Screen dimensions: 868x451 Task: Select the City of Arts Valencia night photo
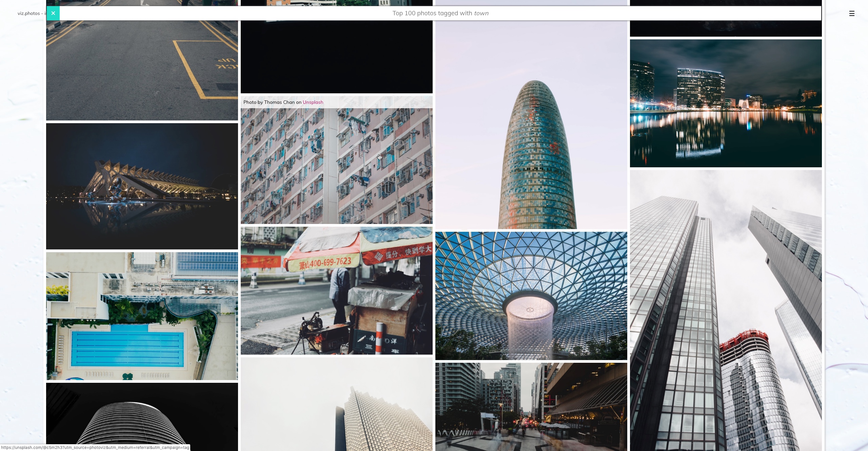pyautogui.click(x=141, y=186)
